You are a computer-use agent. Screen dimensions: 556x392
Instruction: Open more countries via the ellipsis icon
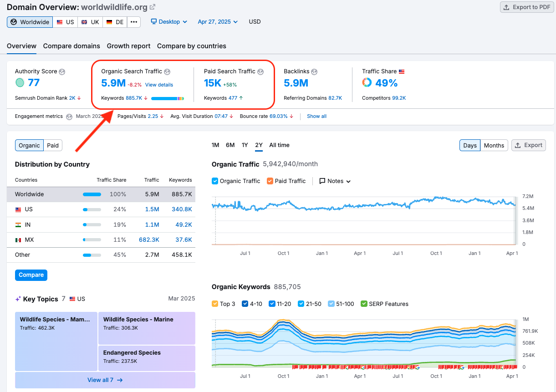pos(133,21)
